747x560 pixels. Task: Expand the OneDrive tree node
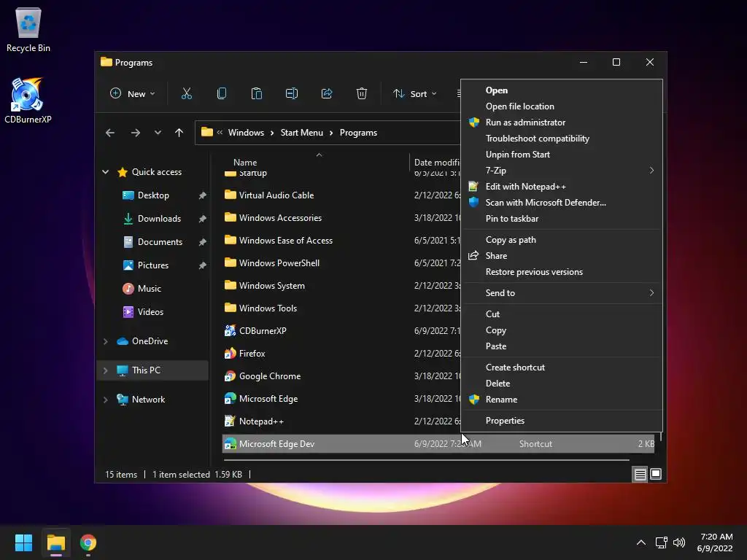point(105,341)
